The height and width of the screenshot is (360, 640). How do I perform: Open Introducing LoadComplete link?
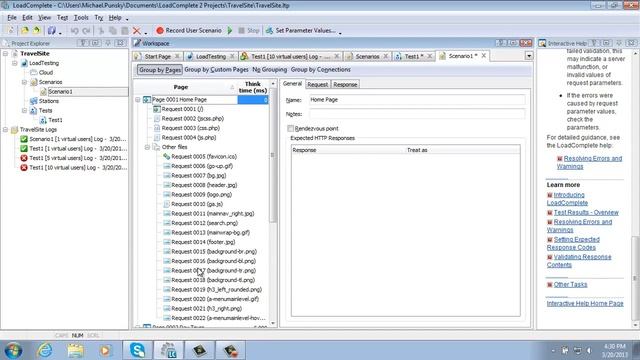pos(567,199)
